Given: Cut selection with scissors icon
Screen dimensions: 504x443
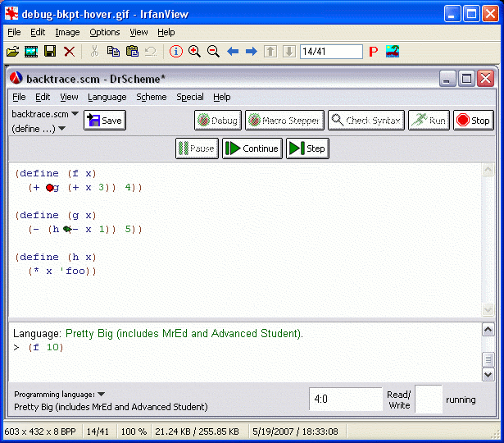Looking at the screenshot, I should click(94, 52).
